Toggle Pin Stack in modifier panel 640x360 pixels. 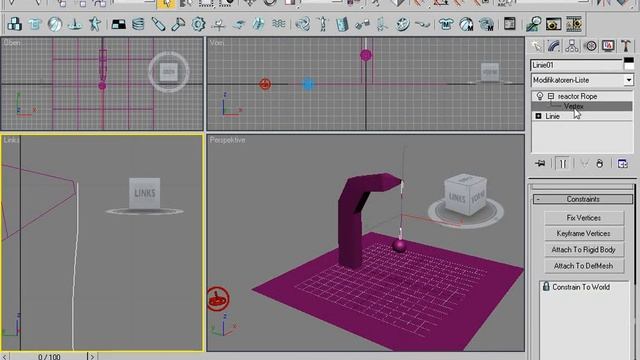(540, 164)
